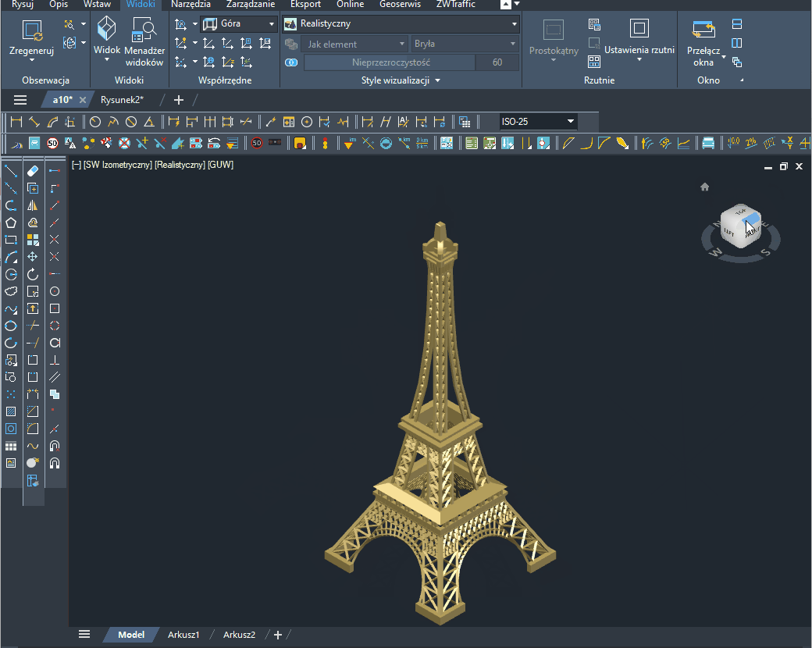The height and width of the screenshot is (648, 812).
Task: Click the Nieprzezroczystość opacity slider
Action: (x=390, y=62)
